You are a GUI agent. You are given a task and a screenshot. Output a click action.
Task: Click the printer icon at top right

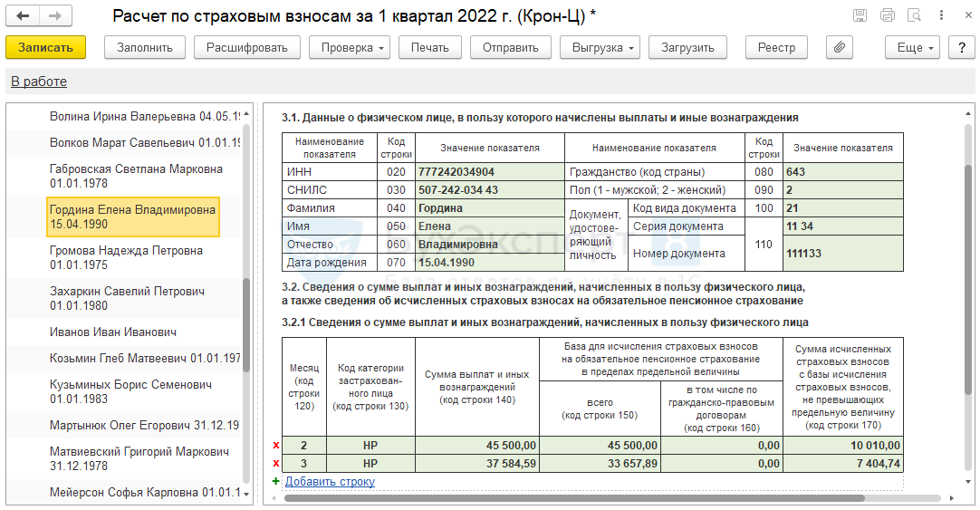tap(888, 15)
